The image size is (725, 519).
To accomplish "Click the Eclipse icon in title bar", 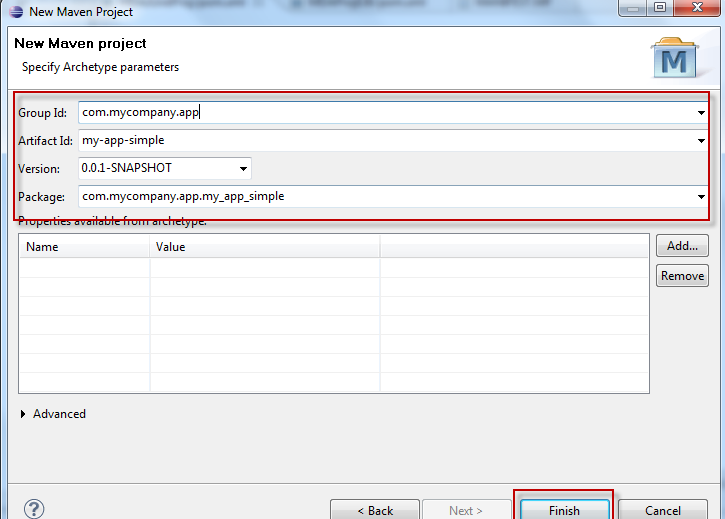I will [x=16, y=12].
